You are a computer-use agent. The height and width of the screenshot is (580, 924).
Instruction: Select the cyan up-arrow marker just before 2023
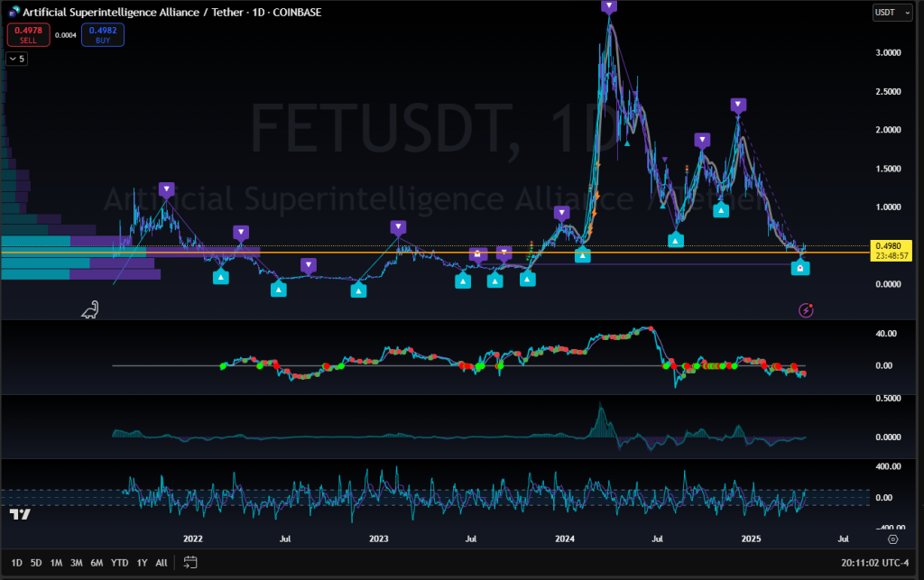pos(358,290)
